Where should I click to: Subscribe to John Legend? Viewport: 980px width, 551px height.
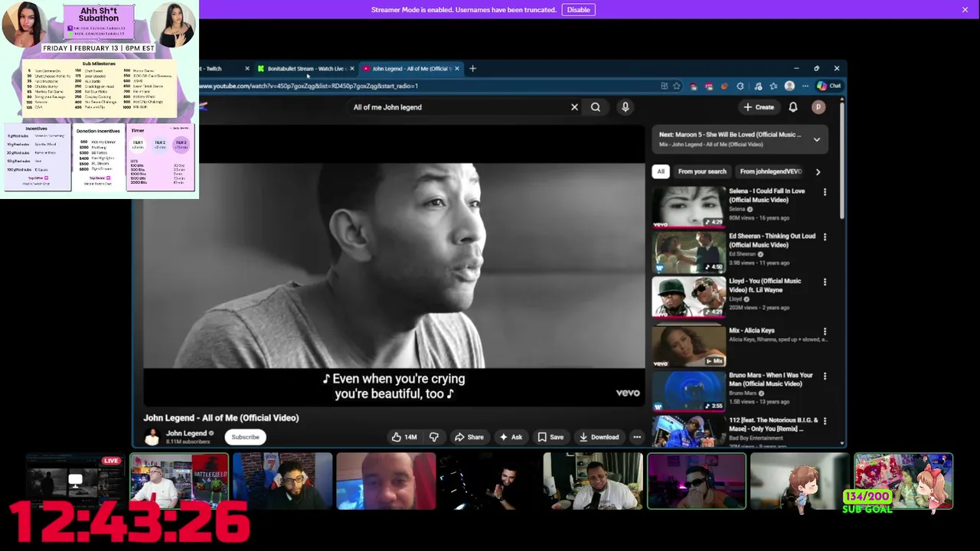[x=245, y=437]
